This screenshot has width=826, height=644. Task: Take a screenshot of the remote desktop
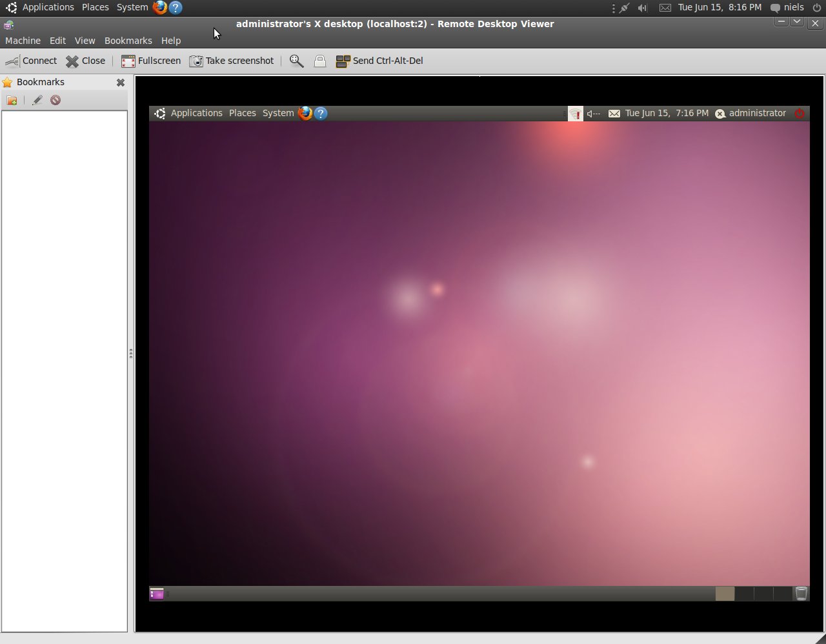pos(232,61)
